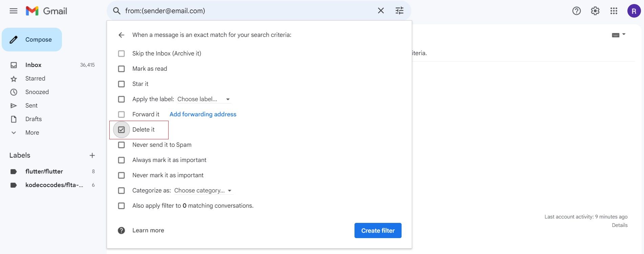This screenshot has width=644, height=254.
Task: Open the Google apps grid
Action: point(614,11)
